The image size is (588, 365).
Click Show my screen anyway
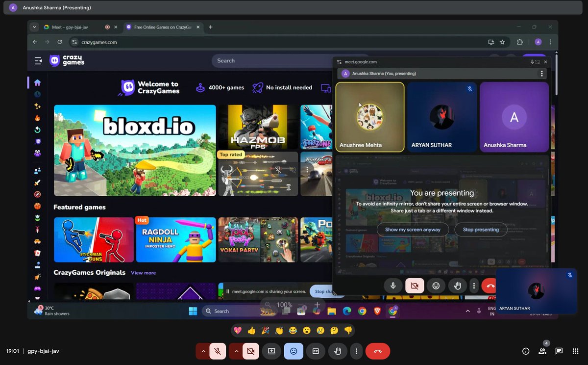point(413,230)
